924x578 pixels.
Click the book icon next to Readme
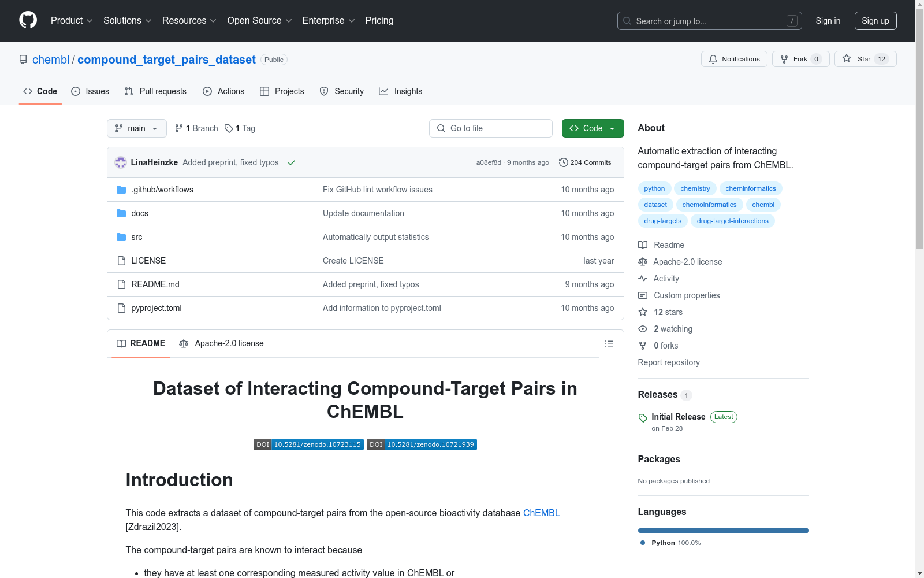click(x=643, y=245)
